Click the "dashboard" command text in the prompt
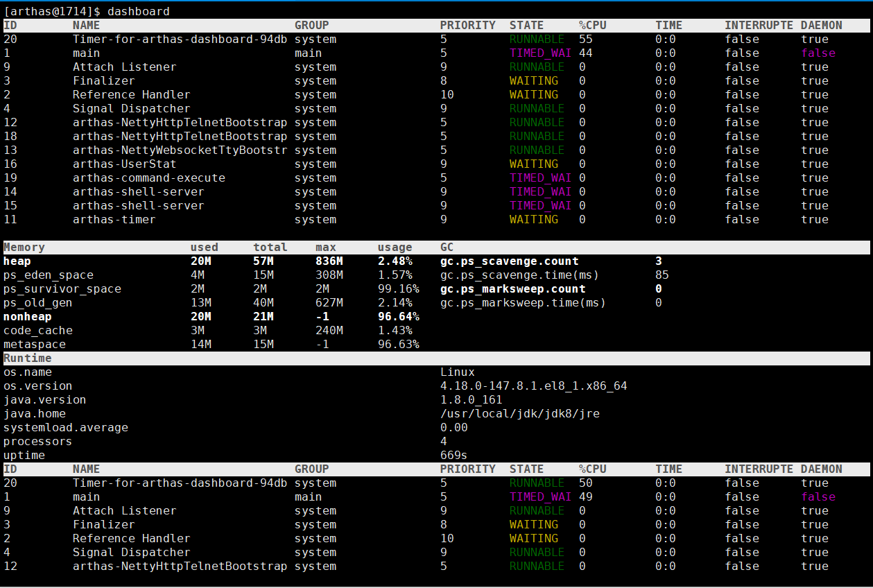The image size is (873, 588). pos(139,11)
